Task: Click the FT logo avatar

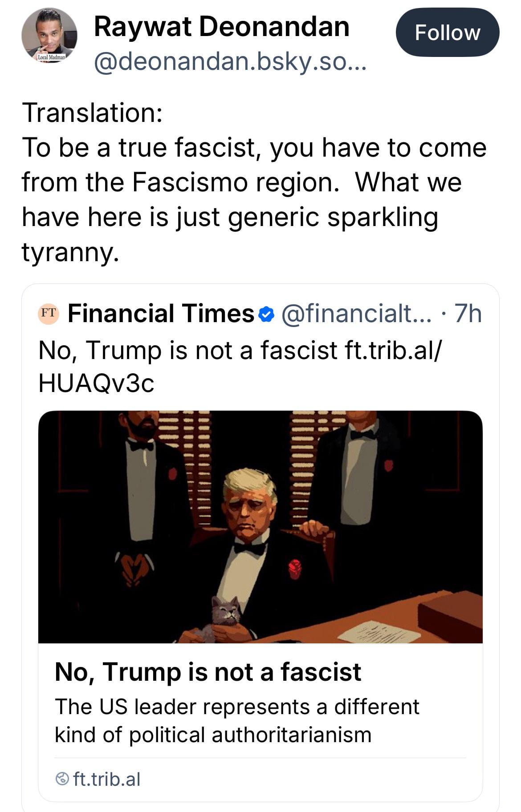Action: [x=48, y=314]
